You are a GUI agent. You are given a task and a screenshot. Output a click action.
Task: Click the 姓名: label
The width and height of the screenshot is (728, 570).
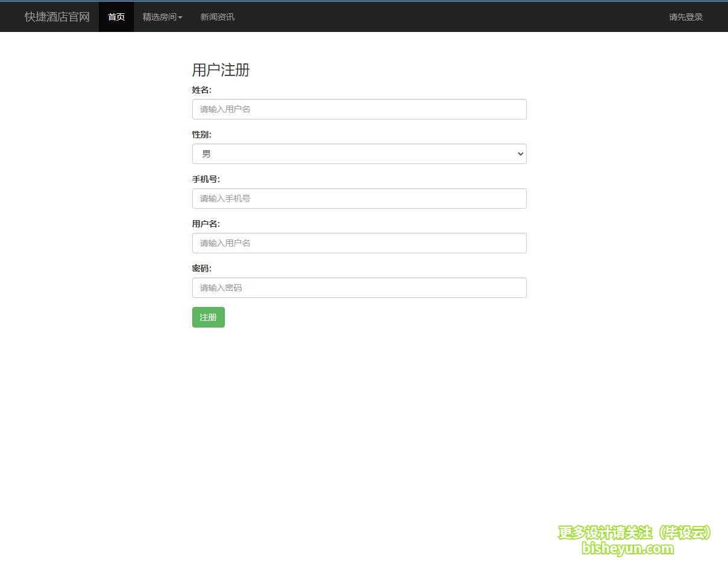(x=202, y=90)
